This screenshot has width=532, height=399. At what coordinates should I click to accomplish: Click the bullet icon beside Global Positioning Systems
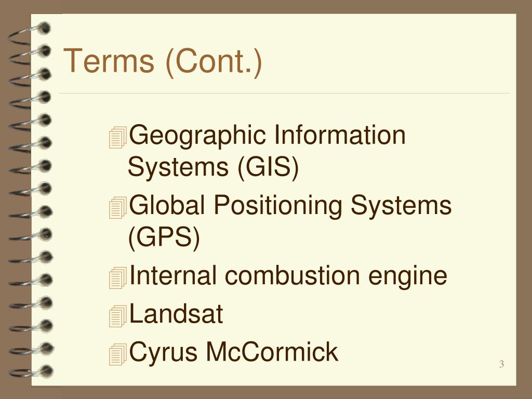(x=118, y=207)
